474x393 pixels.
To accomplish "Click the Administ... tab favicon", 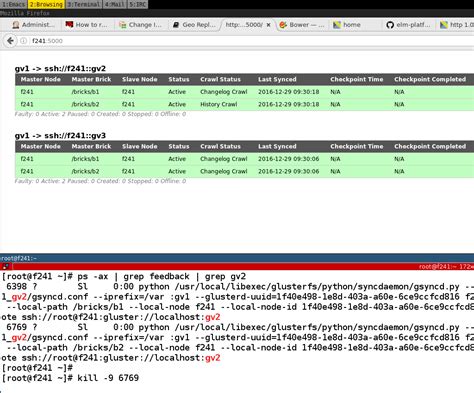I will [x=15, y=25].
